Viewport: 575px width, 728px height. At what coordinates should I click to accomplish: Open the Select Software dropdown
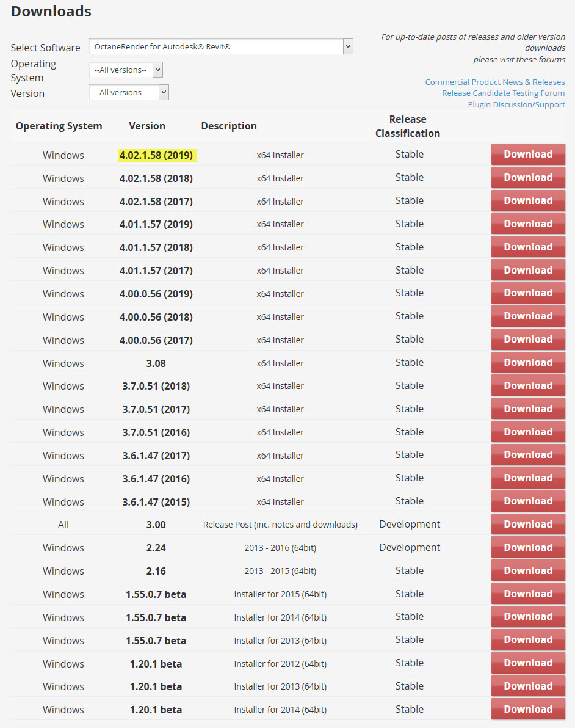tap(220, 46)
